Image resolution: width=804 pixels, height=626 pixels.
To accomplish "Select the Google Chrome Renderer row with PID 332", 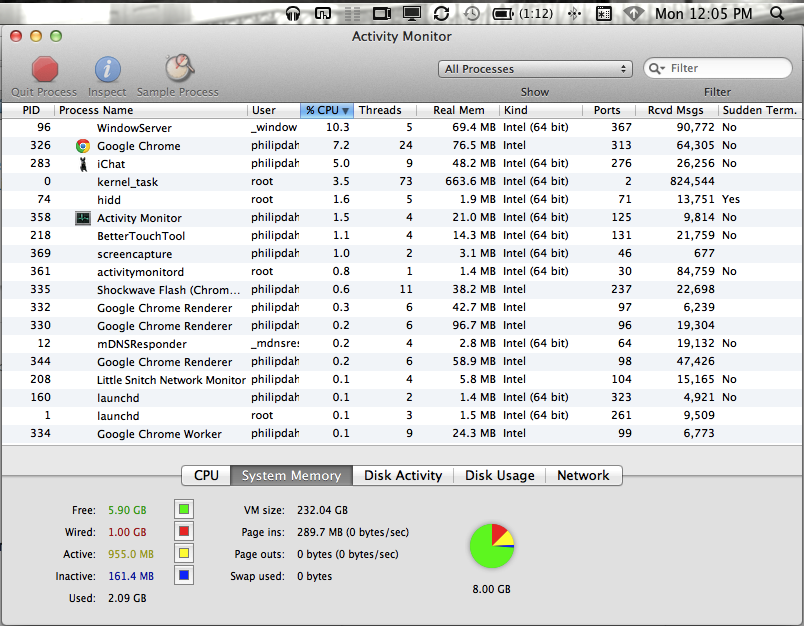I will (x=401, y=308).
